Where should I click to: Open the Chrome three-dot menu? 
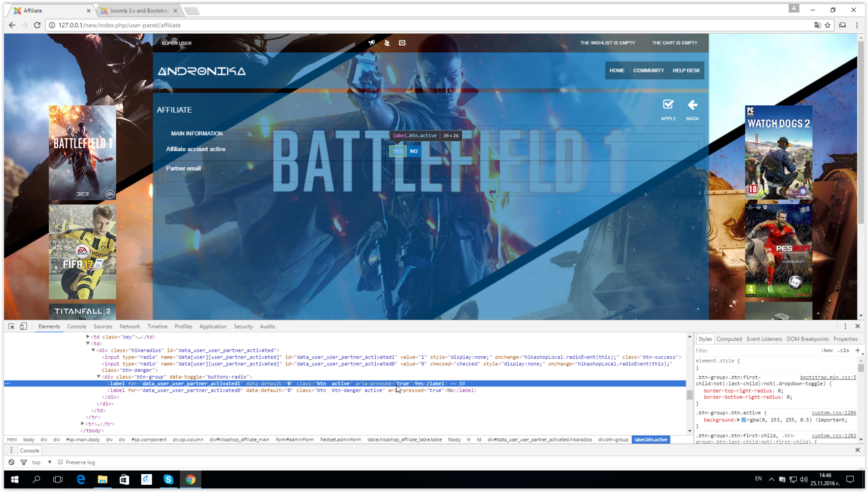pos(857,25)
